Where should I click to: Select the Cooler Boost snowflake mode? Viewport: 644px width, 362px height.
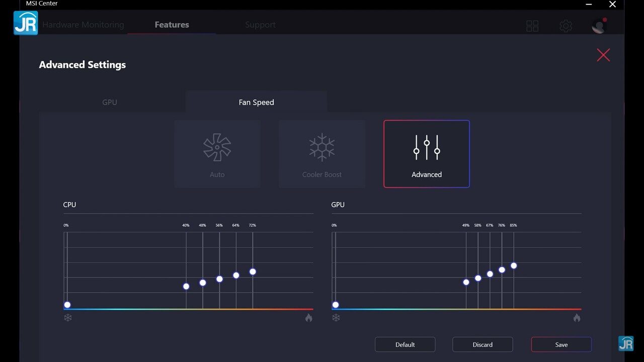coord(322,154)
